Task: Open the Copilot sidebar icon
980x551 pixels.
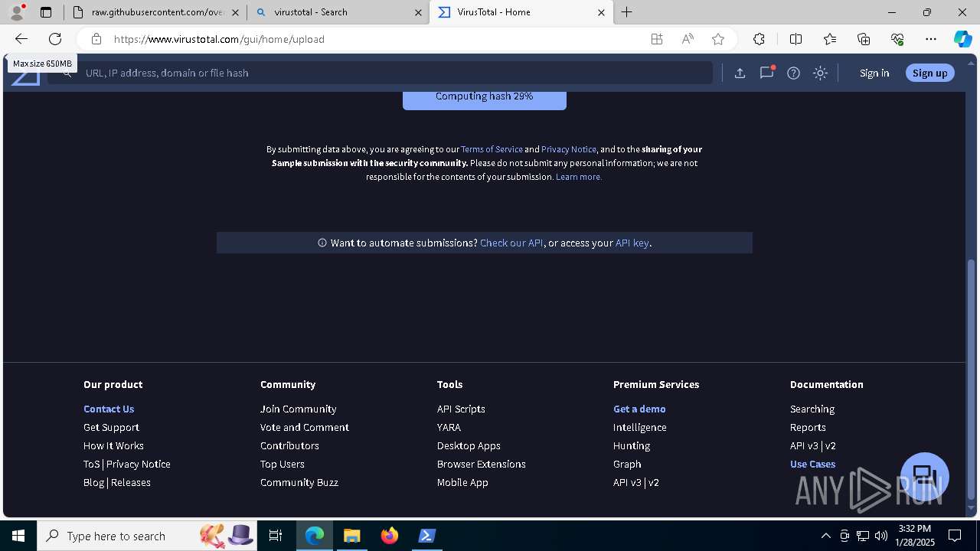Action: (962, 39)
